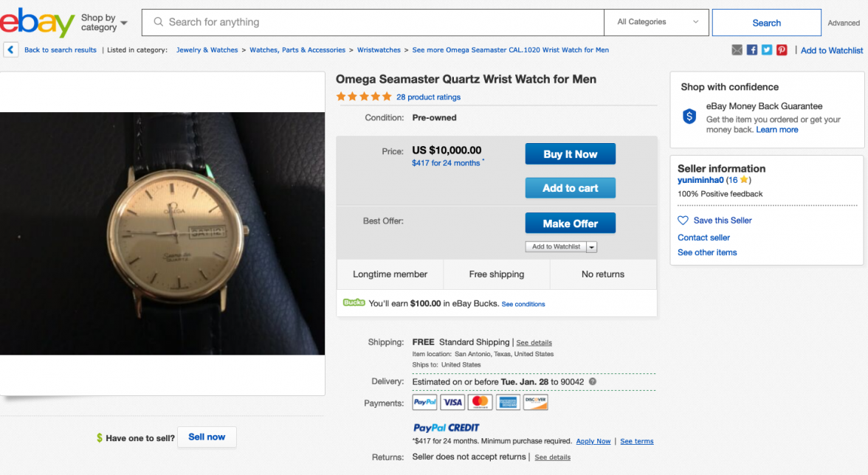
Task: Share listing via email icon
Action: pyautogui.click(x=737, y=50)
